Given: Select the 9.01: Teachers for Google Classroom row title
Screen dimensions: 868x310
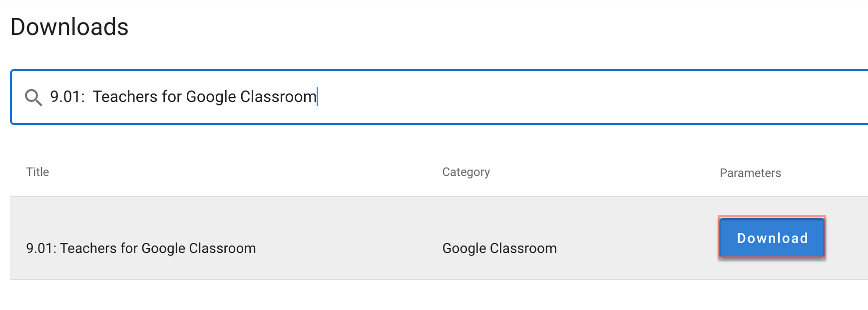Looking at the screenshot, I should click(141, 248).
